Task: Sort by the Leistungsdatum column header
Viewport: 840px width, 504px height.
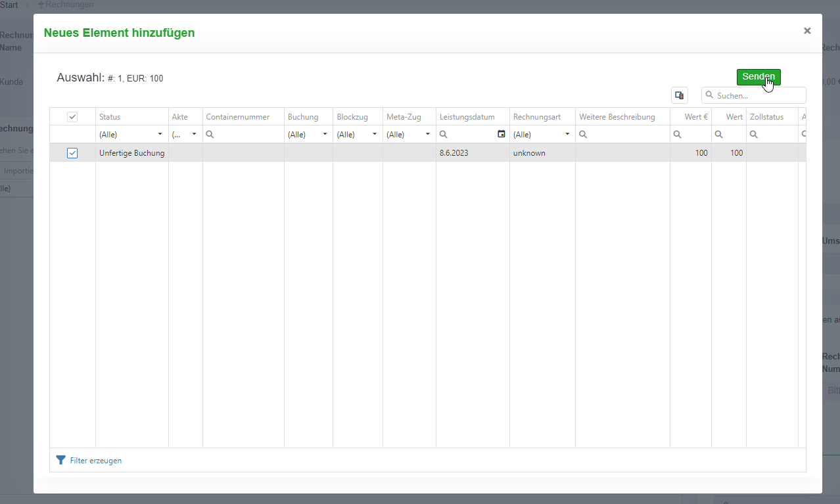Action: click(467, 117)
